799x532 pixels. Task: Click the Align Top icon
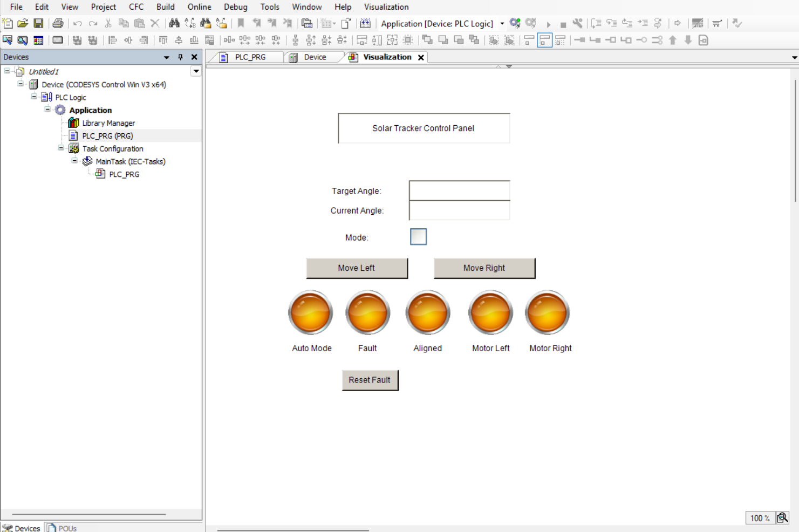click(x=163, y=40)
